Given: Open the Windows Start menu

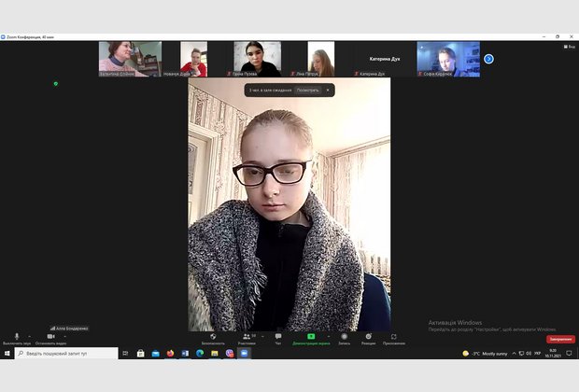Looking at the screenshot, I should (7, 353).
